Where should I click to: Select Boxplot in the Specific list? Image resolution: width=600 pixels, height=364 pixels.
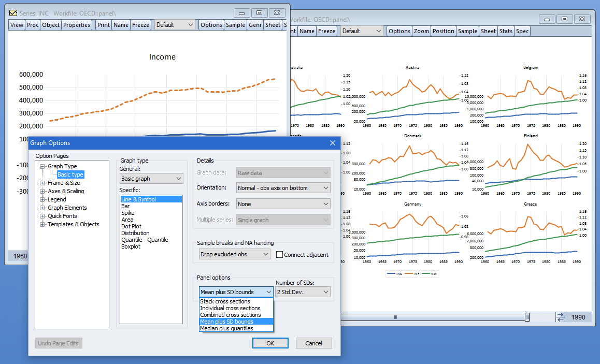click(131, 246)
